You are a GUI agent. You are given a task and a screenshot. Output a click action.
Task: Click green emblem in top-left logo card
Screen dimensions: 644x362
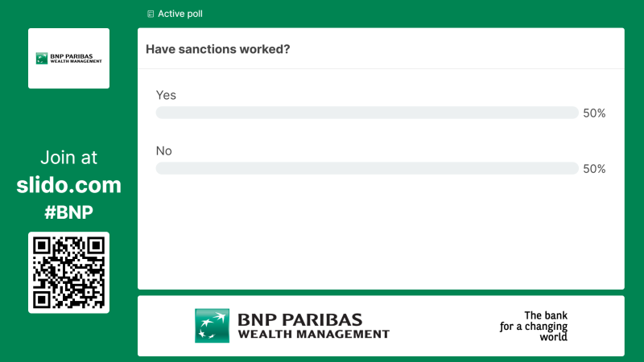coord(42,59)
